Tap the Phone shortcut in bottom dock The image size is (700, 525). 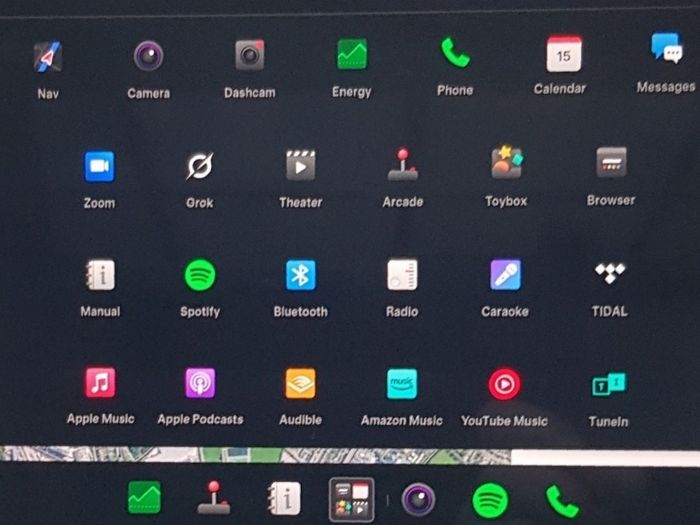[562, 502]
